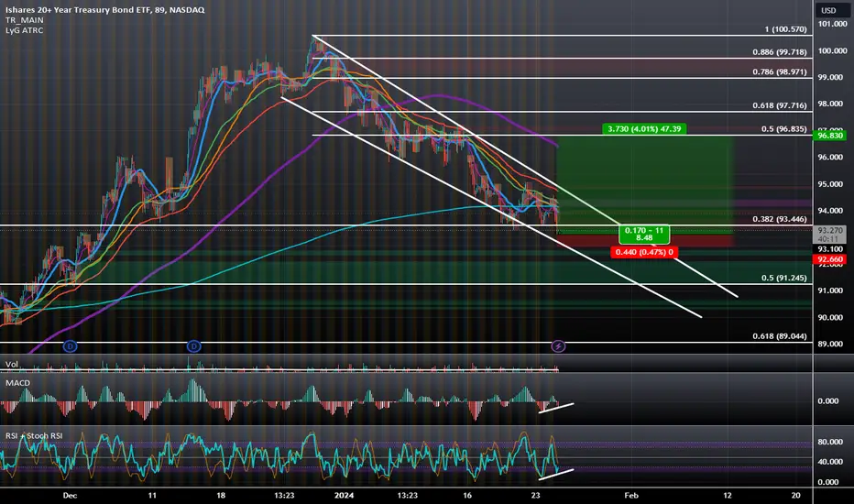854x504 pixels.
Task: Select the 0.786 (98.971) Fibonacci label
Action: click(x=780, y=71)
